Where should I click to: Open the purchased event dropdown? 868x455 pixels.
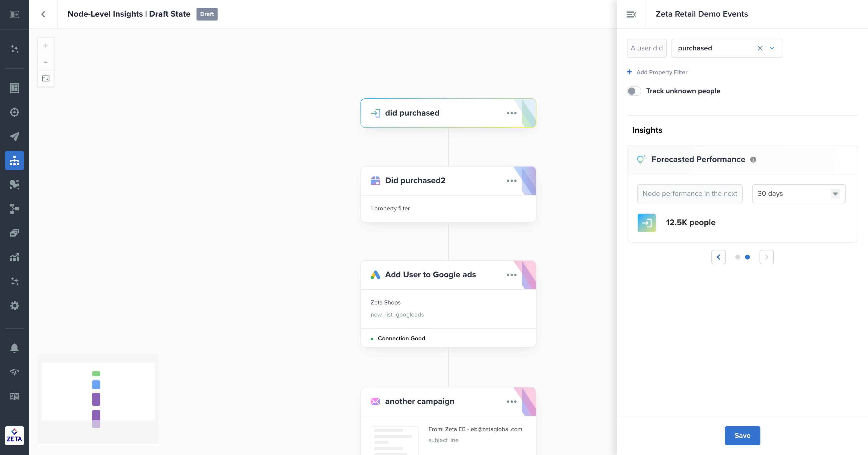772,48
